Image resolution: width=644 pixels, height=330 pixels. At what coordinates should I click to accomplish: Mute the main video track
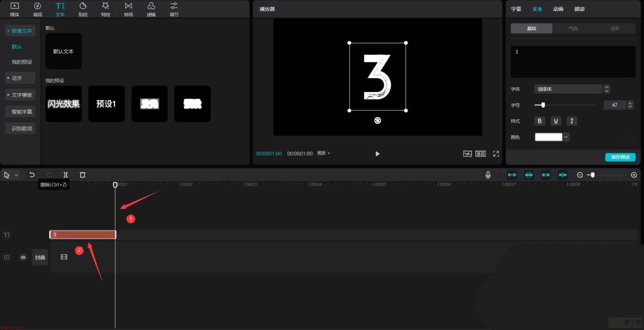(x=23, y=257)
